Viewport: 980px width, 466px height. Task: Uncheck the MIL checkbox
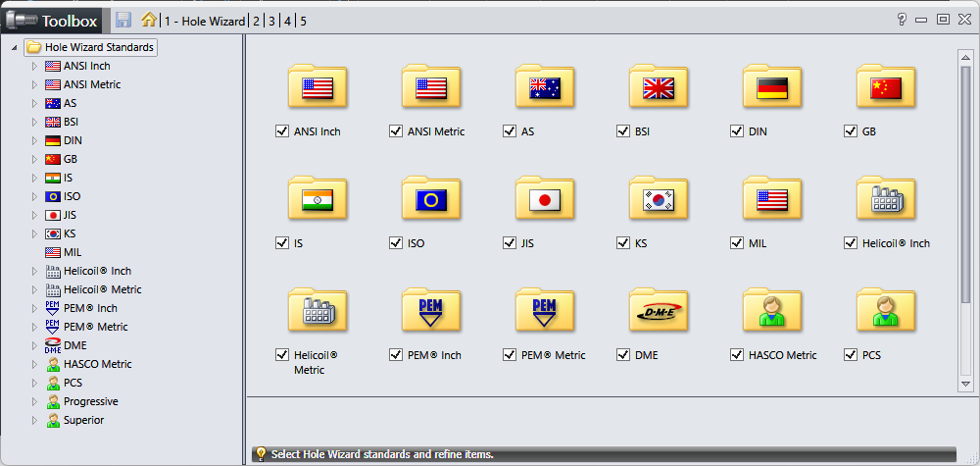pos(737,243)
